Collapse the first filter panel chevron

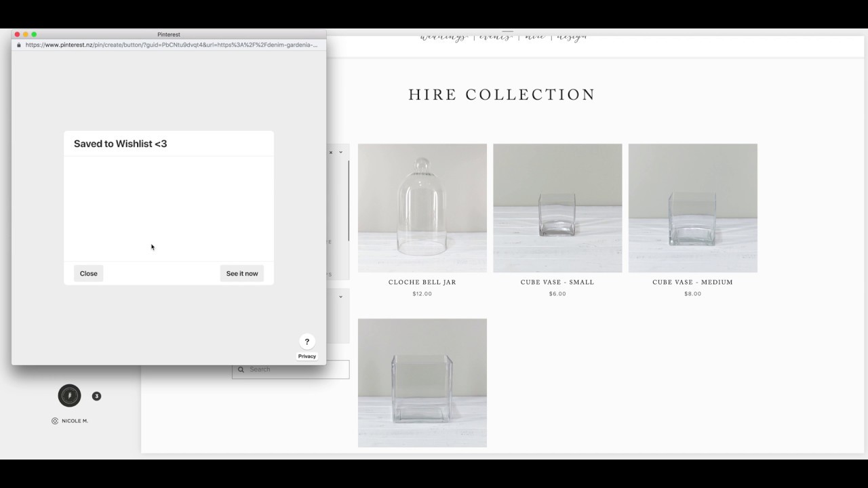click(x=340, y=152)
